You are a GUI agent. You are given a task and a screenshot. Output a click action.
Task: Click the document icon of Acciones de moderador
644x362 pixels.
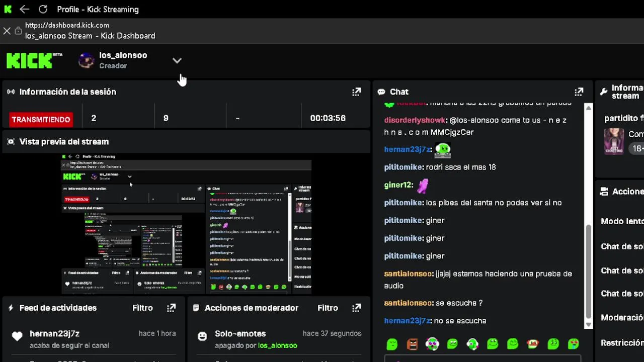(x=196, y=308)
